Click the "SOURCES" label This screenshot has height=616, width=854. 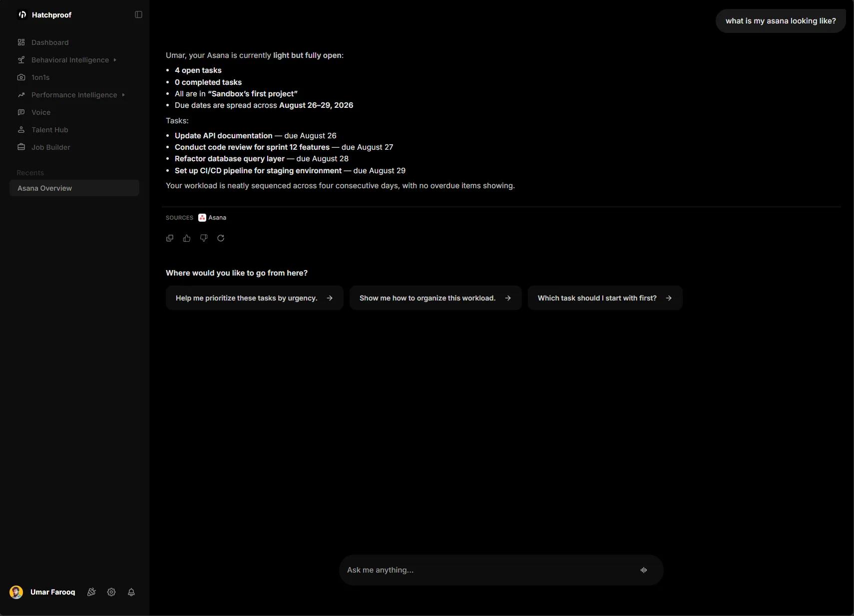click(x=179, y=218)
